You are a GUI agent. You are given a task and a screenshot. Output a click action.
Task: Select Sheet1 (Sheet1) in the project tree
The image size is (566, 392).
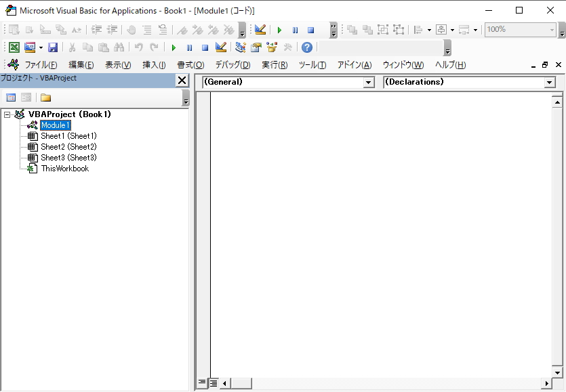pos(68,136)
